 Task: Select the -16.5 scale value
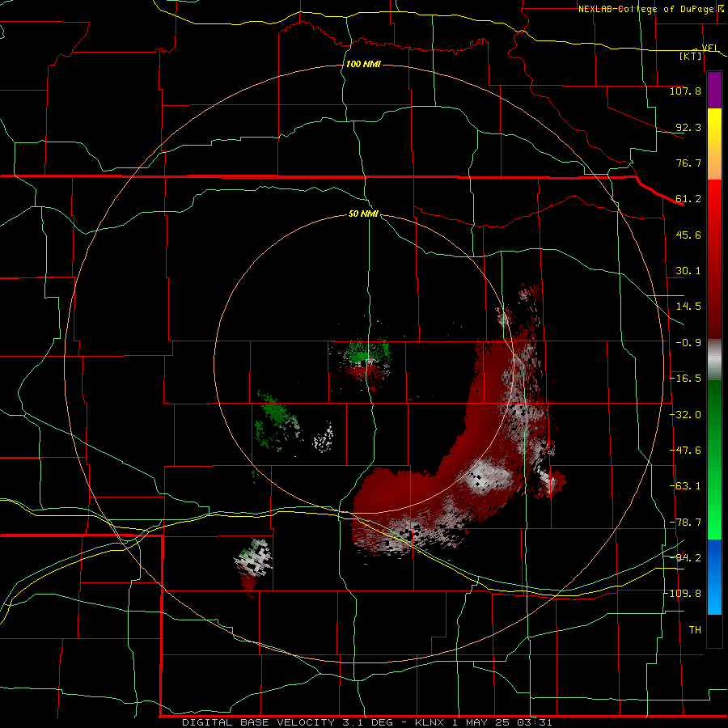(686, 379)
